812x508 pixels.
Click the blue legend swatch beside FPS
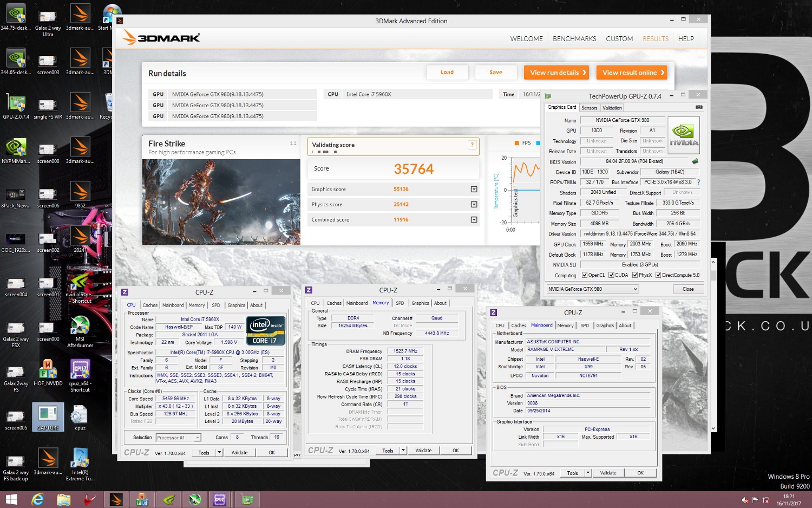click(538, 143)
